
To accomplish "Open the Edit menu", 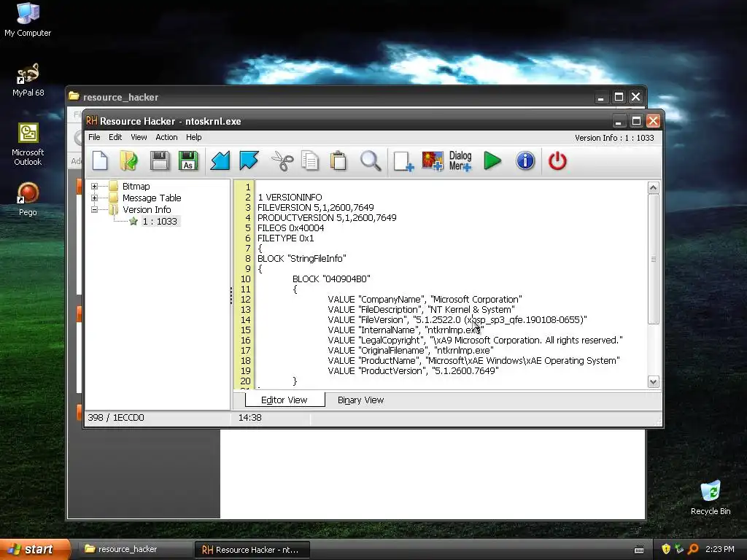I will (115, 137).
